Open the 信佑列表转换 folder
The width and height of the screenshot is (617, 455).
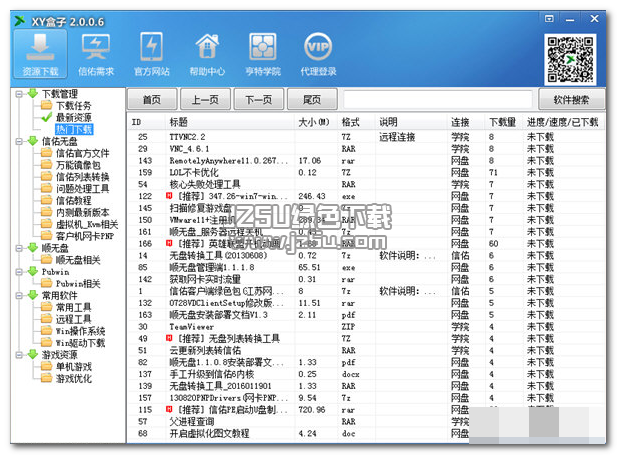(82, 177)
